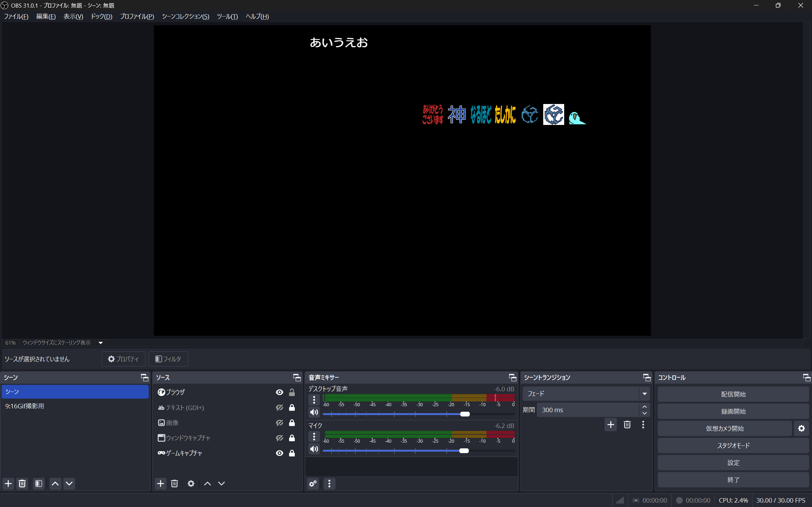Open preview scaling dropdown arrow
812x507 pixels.
tap(101, 343)
